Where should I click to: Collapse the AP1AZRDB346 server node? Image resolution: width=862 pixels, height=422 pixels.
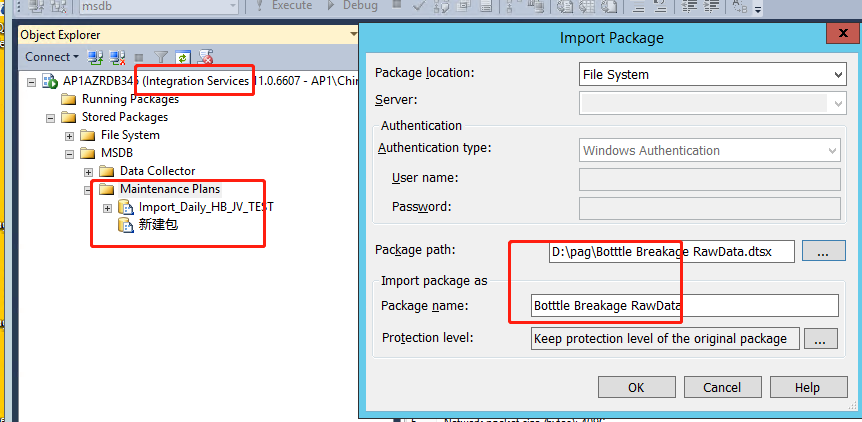31,82
